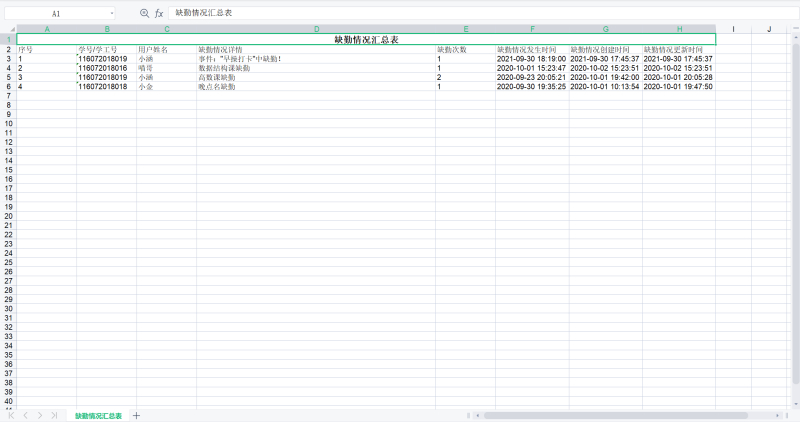Select column B header
The image size is (800, 422).
[x=107, y=29]
